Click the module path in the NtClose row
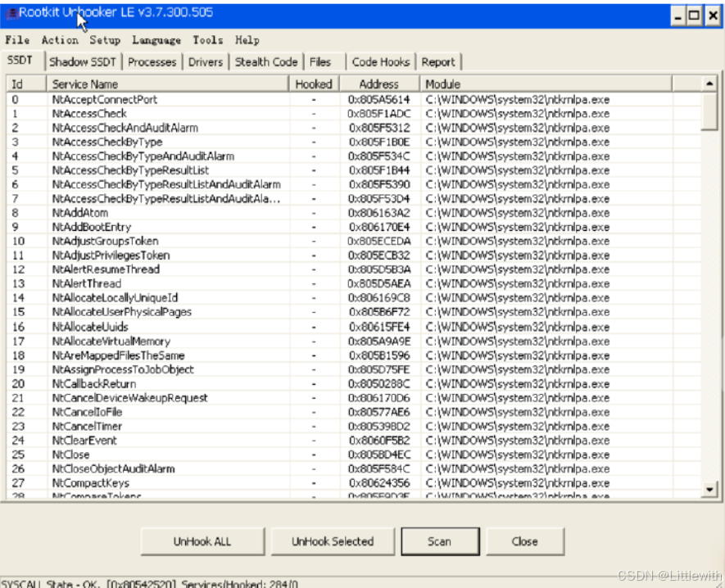The height and width of the screenshot is (588, 725). [x=518, y=455]
